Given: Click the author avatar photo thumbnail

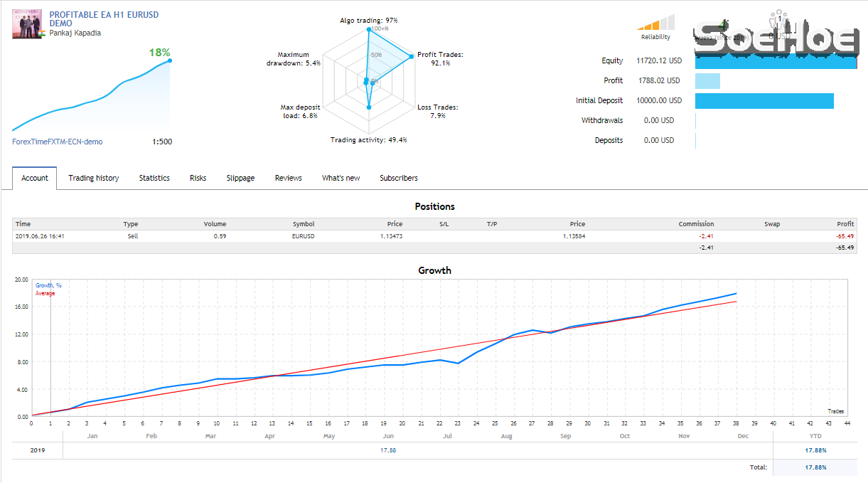Looking at the screenshot, I should click(27, 23).
